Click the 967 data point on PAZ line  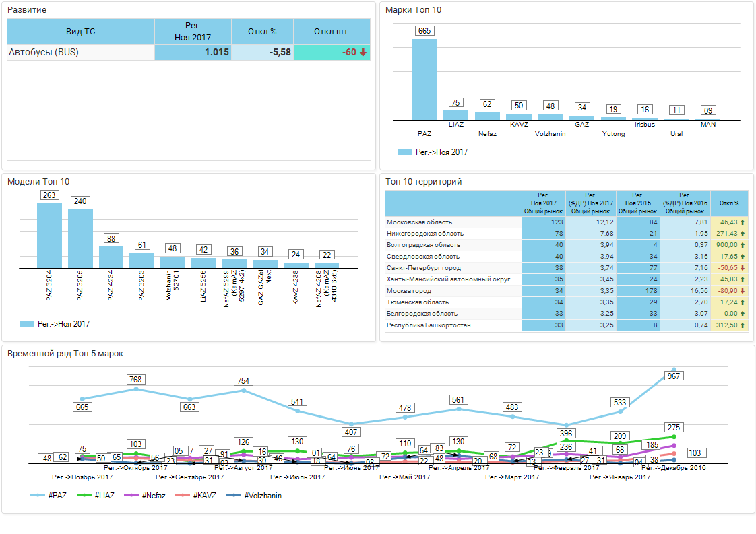click(674, 370)
